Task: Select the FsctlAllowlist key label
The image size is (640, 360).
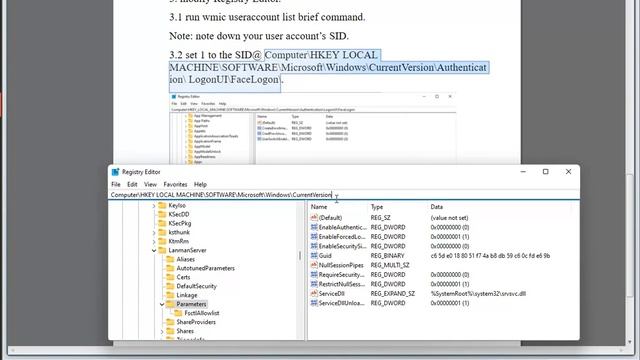Action: 202,313
